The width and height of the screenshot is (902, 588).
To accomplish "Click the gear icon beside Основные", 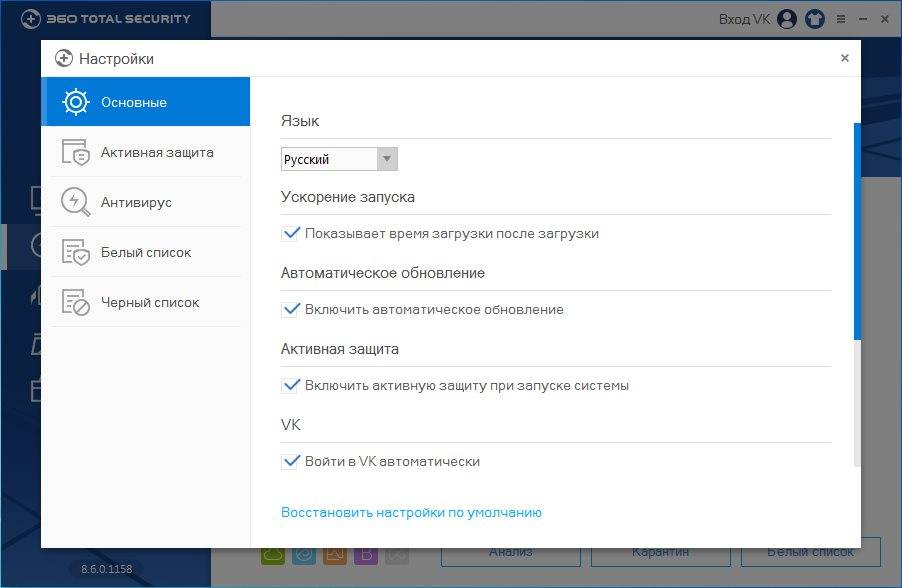I will (x=76, y=102).
